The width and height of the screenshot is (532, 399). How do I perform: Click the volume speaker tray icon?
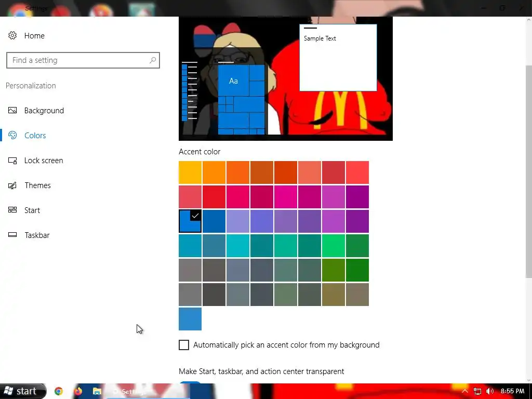click(x=489, y=392)
